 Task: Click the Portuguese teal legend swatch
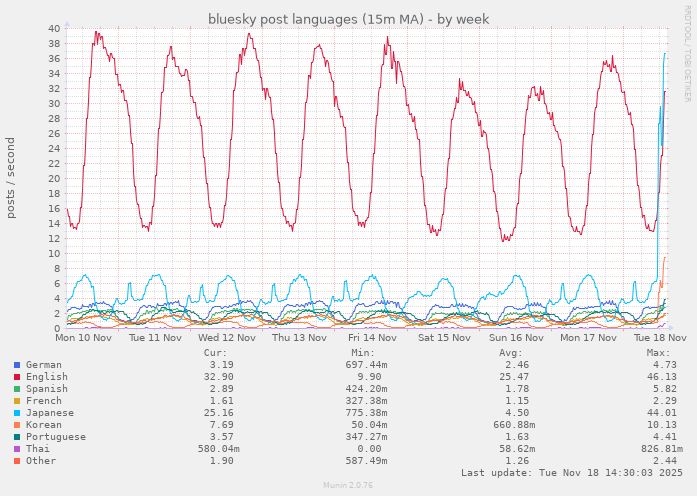click(17, 437)
